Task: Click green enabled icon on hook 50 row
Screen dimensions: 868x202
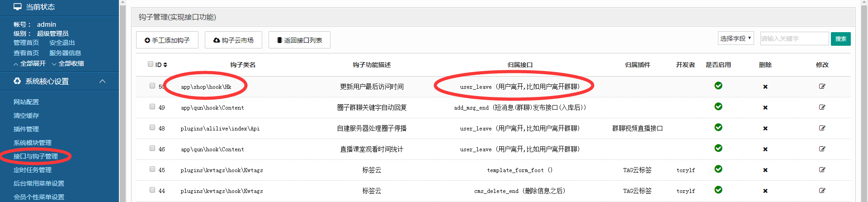Action: (x=718, y=86)
